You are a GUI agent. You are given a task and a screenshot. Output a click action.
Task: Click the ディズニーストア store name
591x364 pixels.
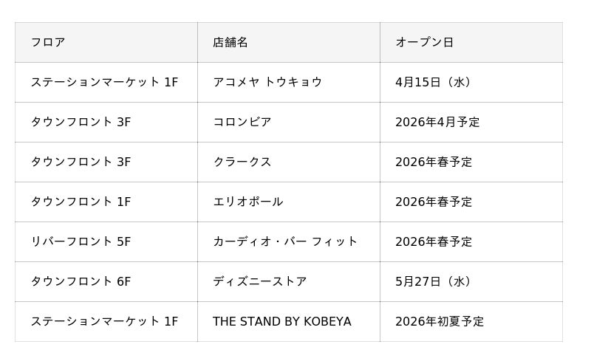(x=260, y=282)
